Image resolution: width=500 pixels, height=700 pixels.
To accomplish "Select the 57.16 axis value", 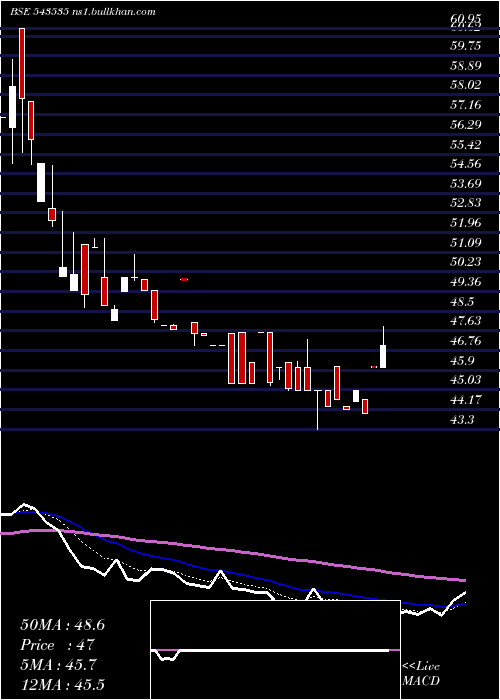I will 466,105.
